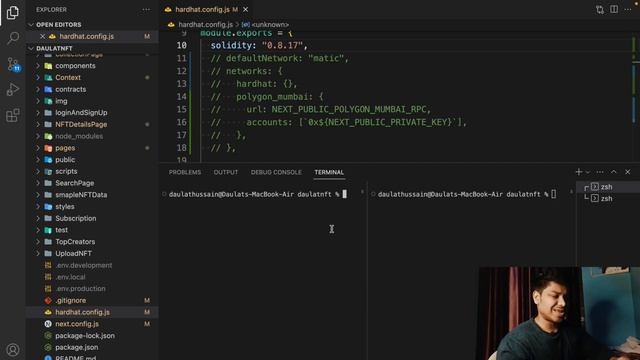This screenshot has width=640, height=360.
Task: Activate the hardhat.config.js editor tab
Action: pos(202,9)
